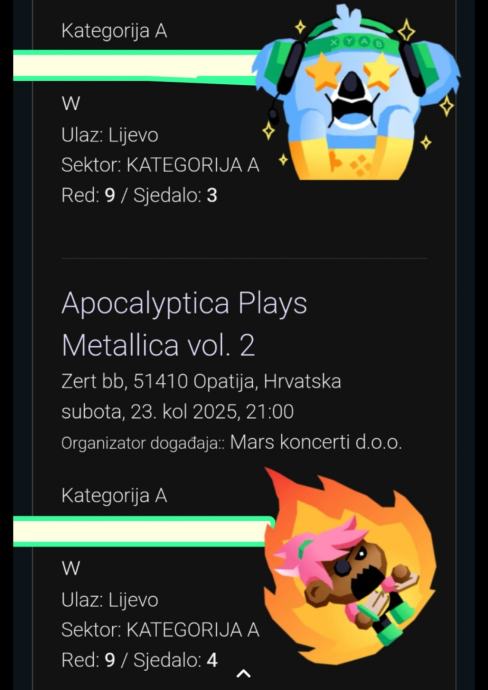Screen dimensions: 488x690
Task: Open the Apocalyptica Plays Metallica vol. 2 title
Action: [x=184, y=324]
